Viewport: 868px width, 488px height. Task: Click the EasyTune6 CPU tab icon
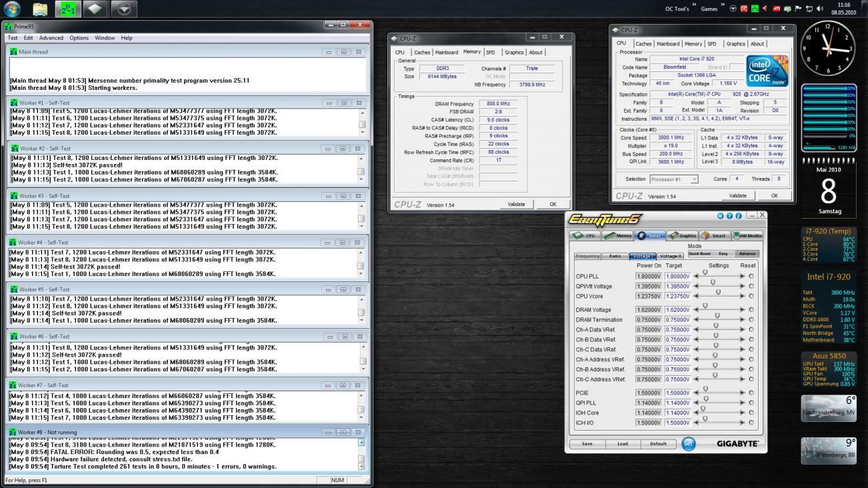point(577,235)
